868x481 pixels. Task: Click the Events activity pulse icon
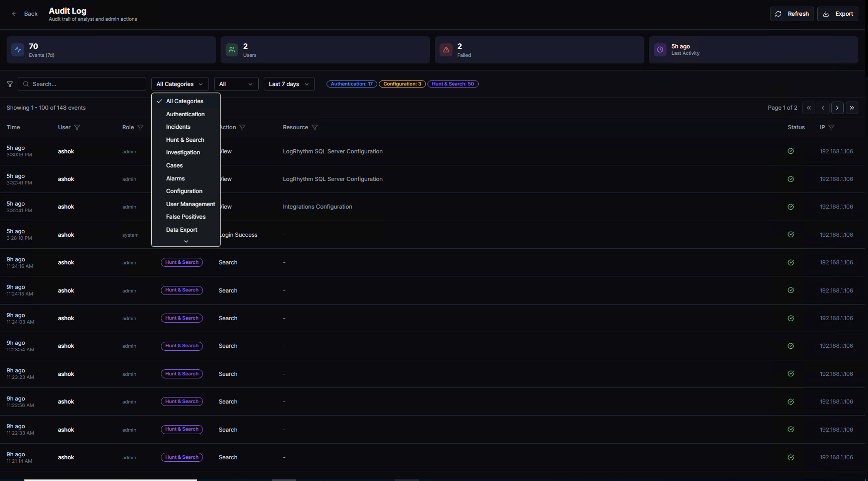point(18,50)
